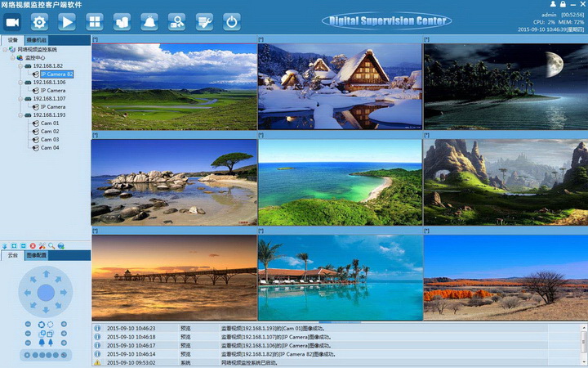Collapse the 192.168.1.82 device node

20,66
